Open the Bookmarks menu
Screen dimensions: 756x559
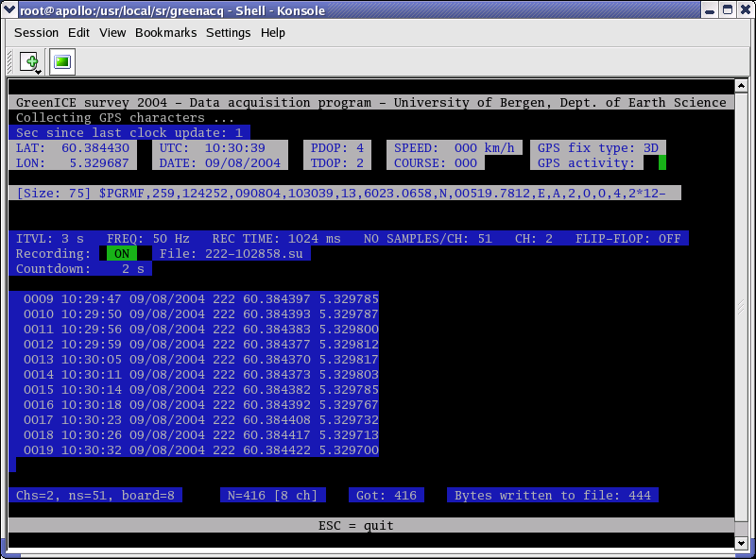tap(165, 32)
